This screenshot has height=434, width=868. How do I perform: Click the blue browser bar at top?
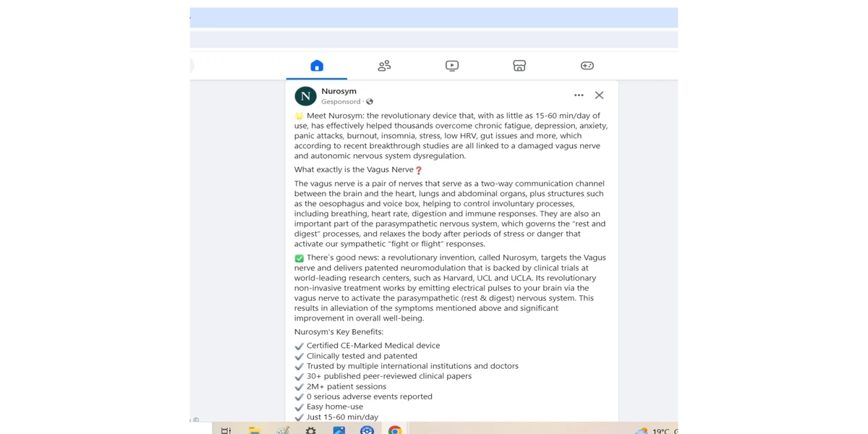coord(434,17)
